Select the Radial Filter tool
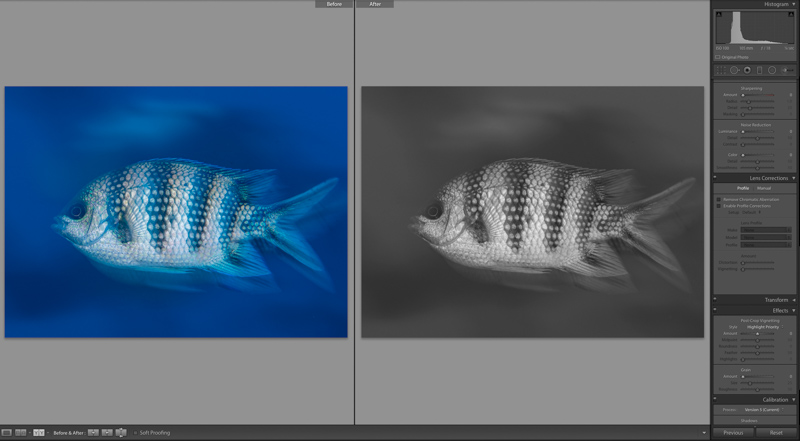The height and width of the screenshot is (441, 800). pos(772,70)
